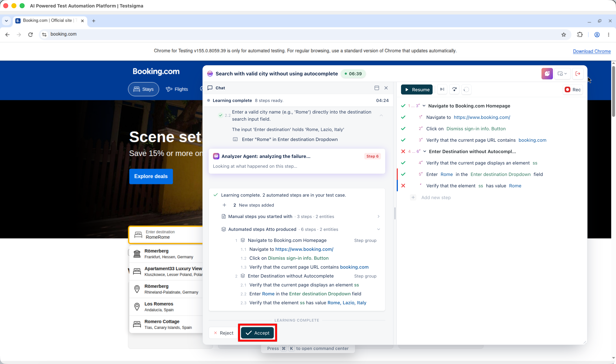Maximize the Chat panel
This screenshot has height=364, width=616.
(377, 88)
